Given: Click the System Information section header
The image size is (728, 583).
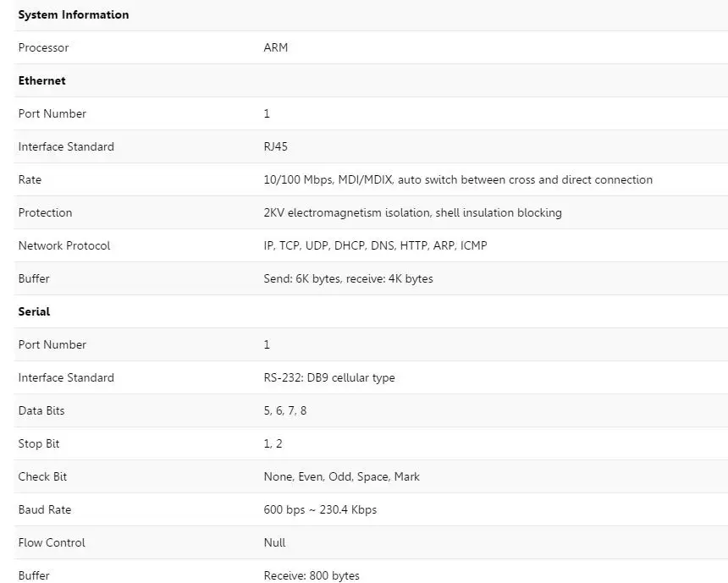Looking at the screenshot, I should click(x=74, y=14).
